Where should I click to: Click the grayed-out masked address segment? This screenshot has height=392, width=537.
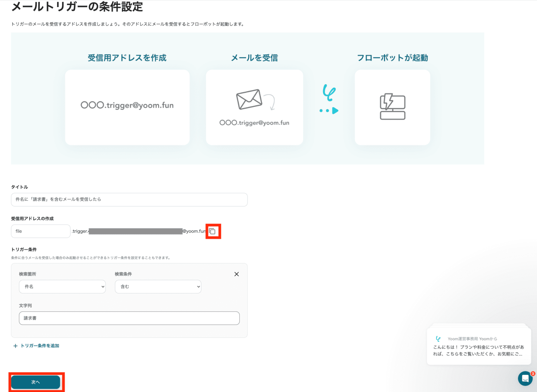(135, 231)
